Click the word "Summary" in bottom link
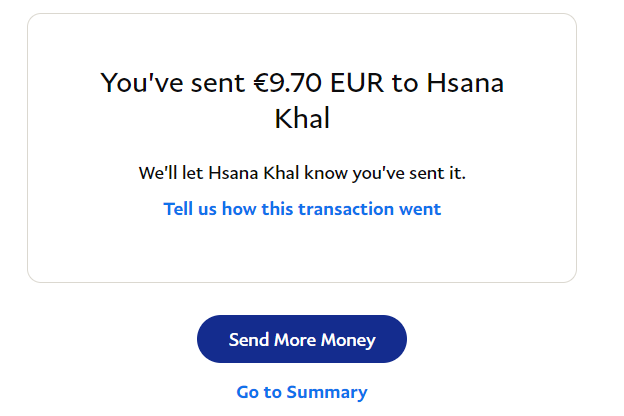 (327, 392)
